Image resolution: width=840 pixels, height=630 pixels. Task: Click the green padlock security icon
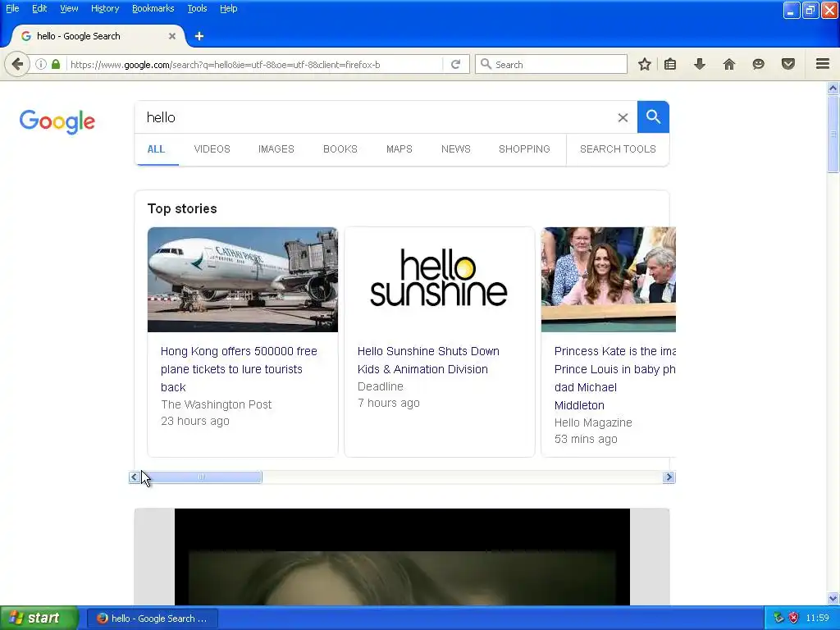click(x=56, y=64)
